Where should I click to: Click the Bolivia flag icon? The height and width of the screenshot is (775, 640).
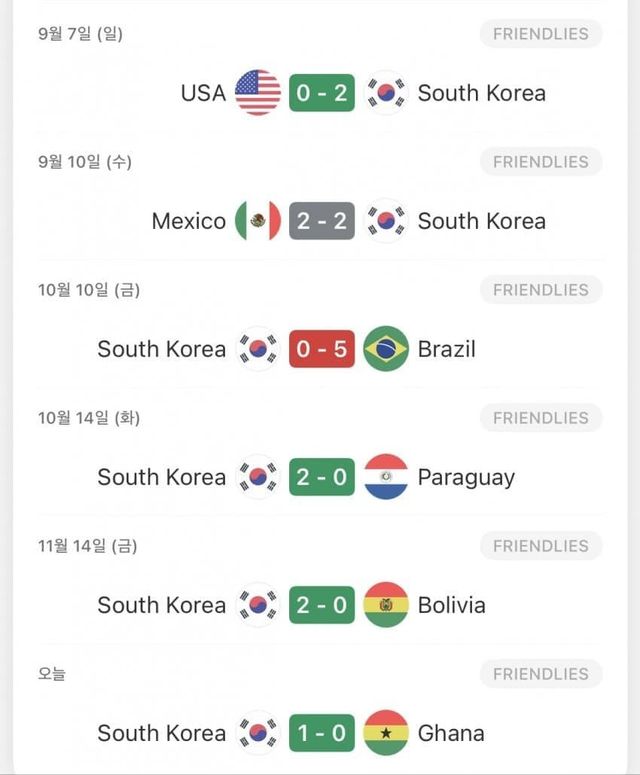pos(386,605)
